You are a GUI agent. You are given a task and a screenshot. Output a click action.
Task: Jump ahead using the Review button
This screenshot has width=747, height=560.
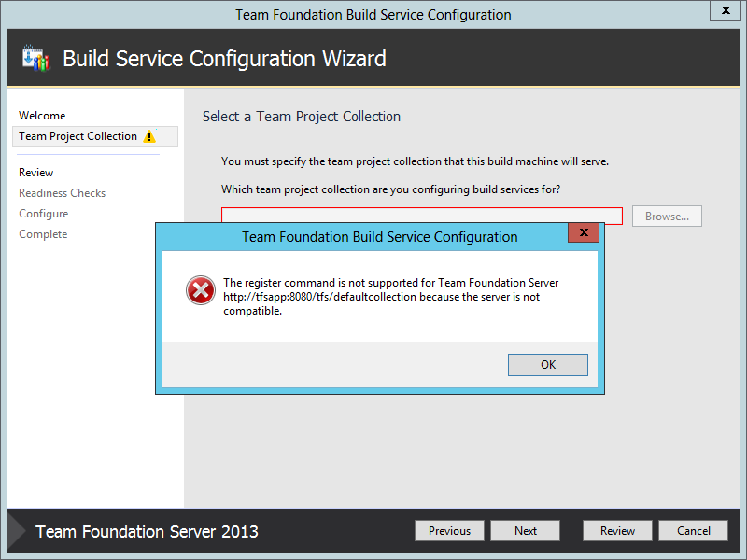(x=617, y=530)
